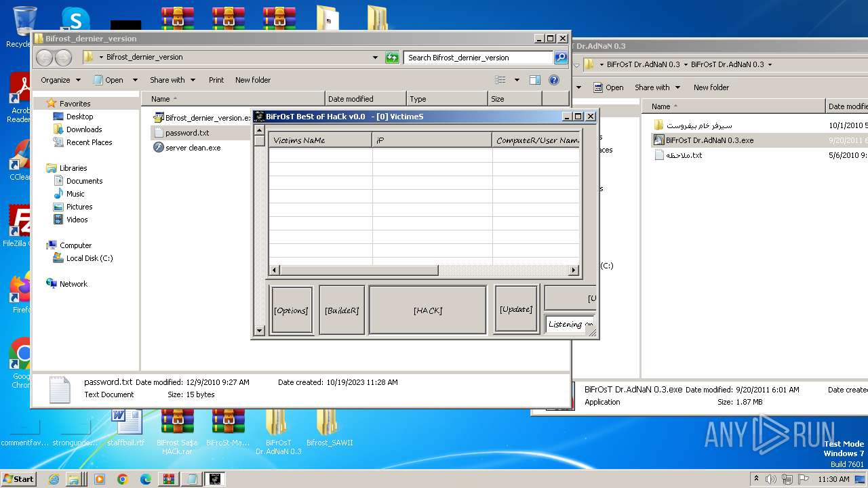
Task: Open Chrome from the taskbar
Action: 122,479
